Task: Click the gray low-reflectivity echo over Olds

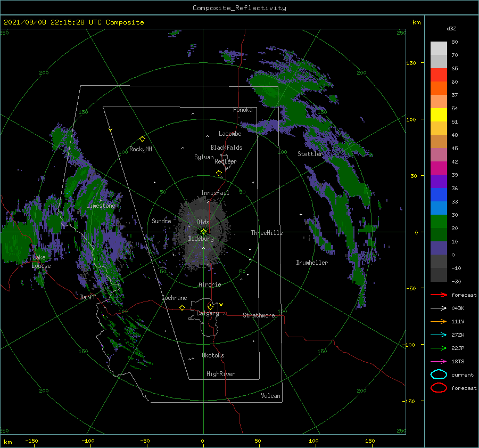Action: [202, 232]
